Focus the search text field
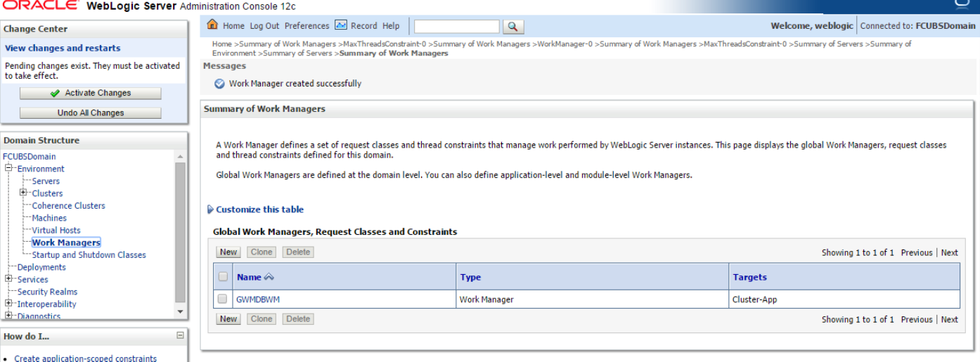 pos(456,26)
